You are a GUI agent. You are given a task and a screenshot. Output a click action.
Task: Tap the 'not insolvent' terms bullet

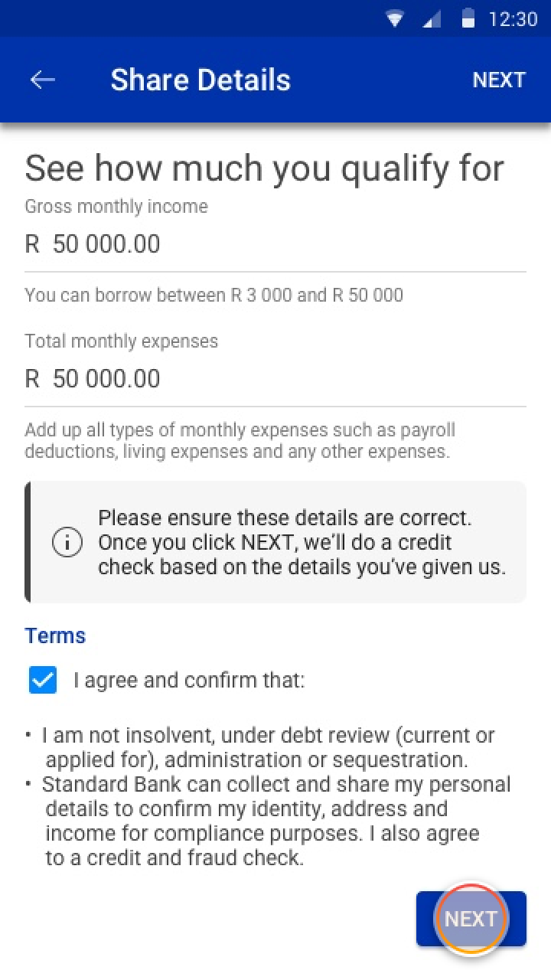click(268, 748)
